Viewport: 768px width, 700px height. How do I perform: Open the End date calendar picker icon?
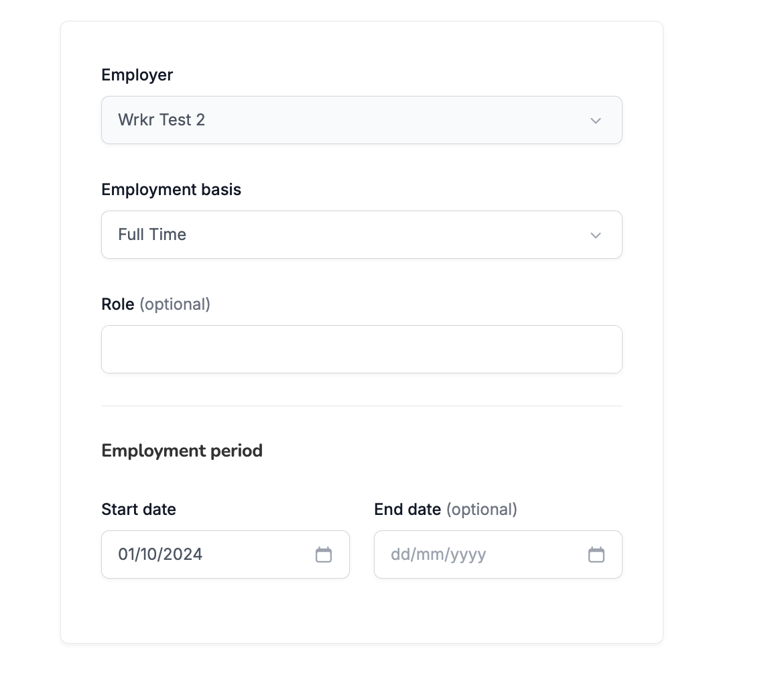coord(596,555)
